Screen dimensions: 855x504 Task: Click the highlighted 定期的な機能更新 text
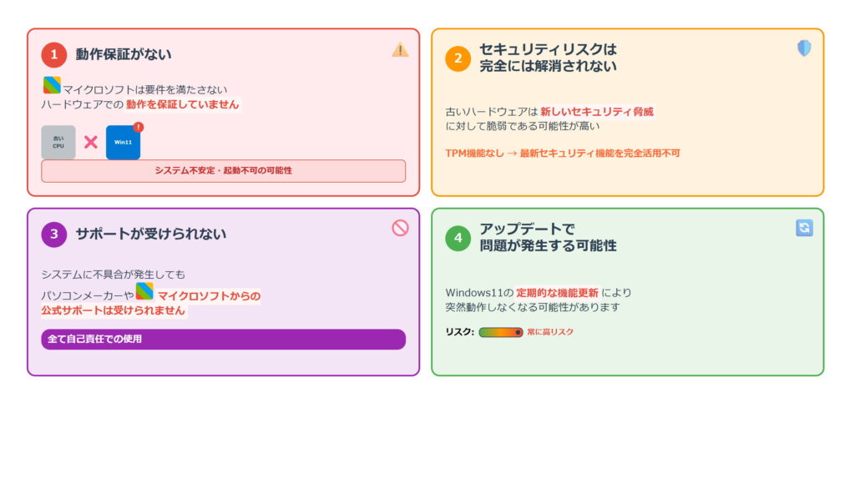point(557,292)
